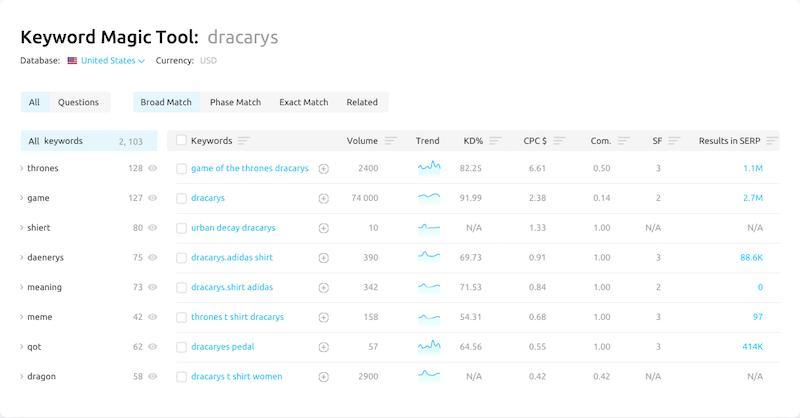The width and height of the screenshot is (800, 418).
Task: Click SF column sort icon
Action: 674,140
